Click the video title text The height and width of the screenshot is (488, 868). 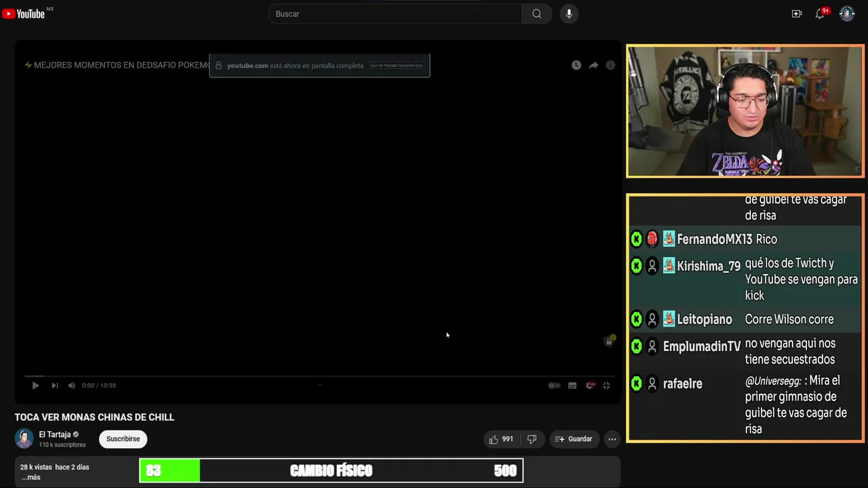coord(94,418)
